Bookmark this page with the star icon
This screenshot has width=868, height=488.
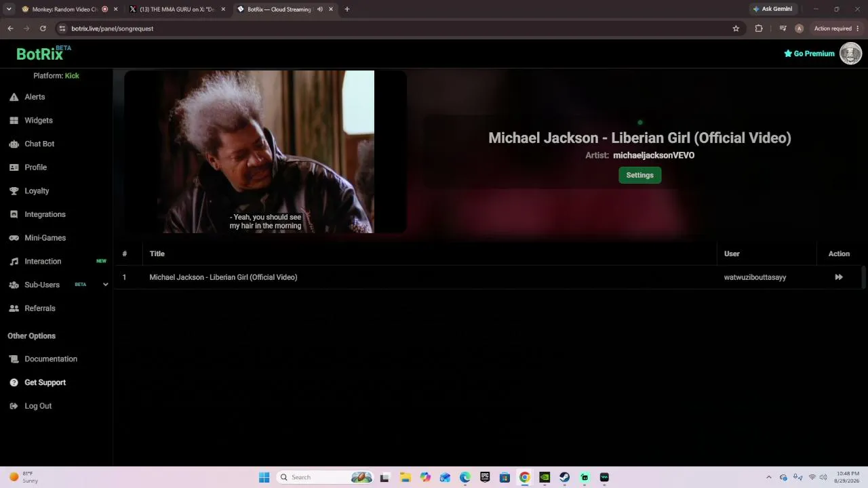click(x=736, y=28)
